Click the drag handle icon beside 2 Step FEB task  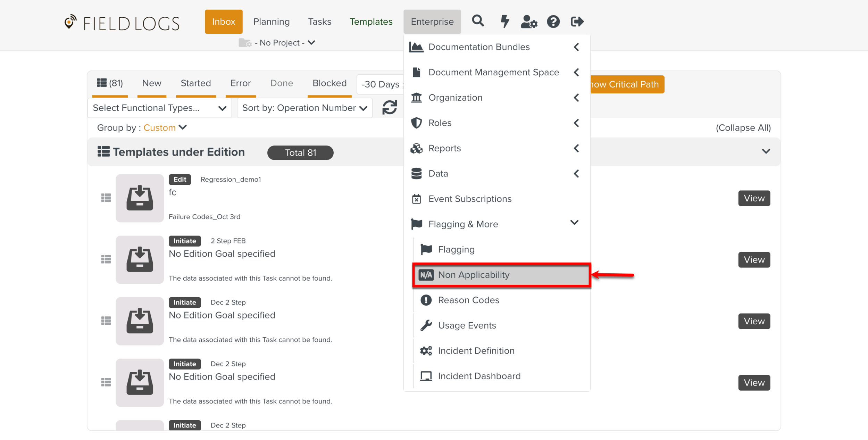click(106, 259)
